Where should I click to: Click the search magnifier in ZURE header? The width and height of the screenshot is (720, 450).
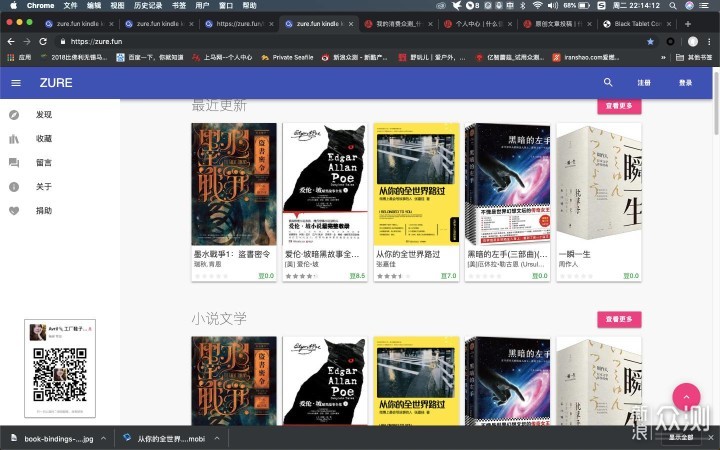(x=608, y=82)
